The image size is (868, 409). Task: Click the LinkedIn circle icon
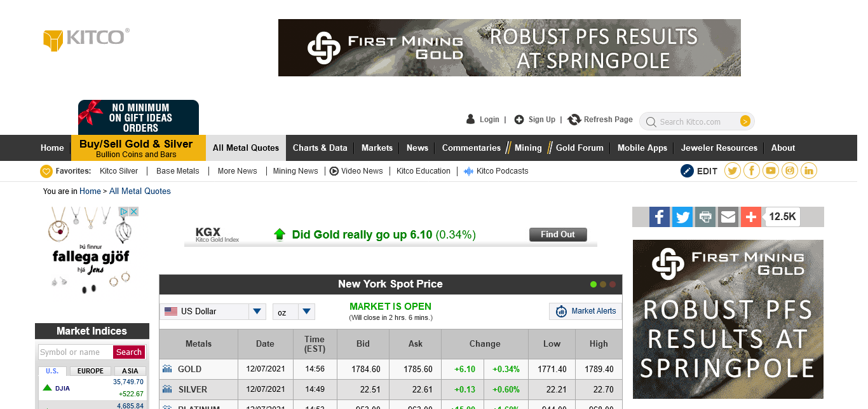click(809, 170)
